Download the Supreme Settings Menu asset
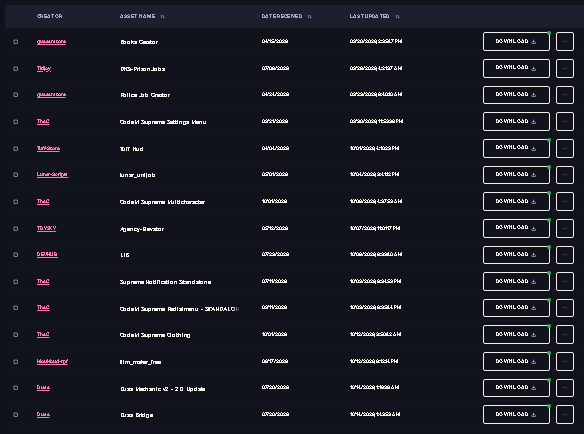The width and height of the screenshot is (584, 434). tap(516, 121)
